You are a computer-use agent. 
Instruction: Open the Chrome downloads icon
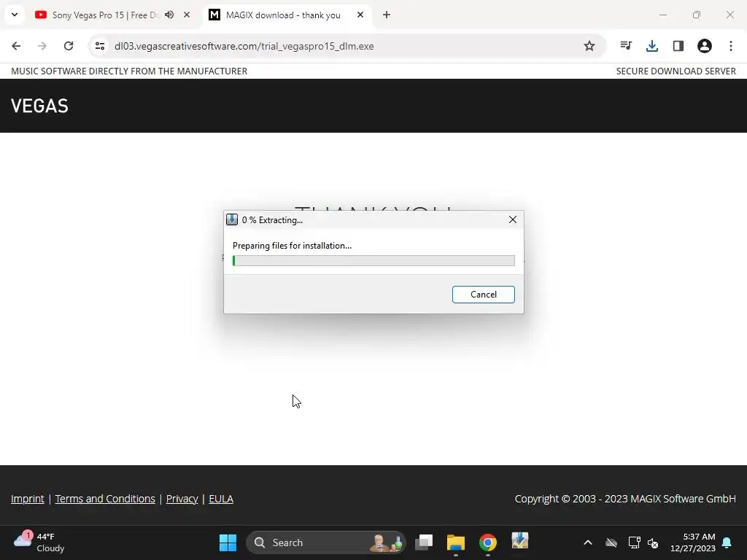651,46
